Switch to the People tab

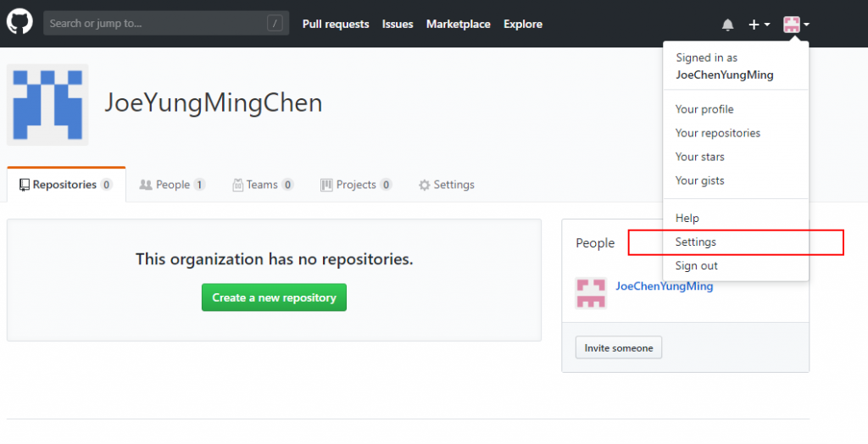click(x=172, y=185)
